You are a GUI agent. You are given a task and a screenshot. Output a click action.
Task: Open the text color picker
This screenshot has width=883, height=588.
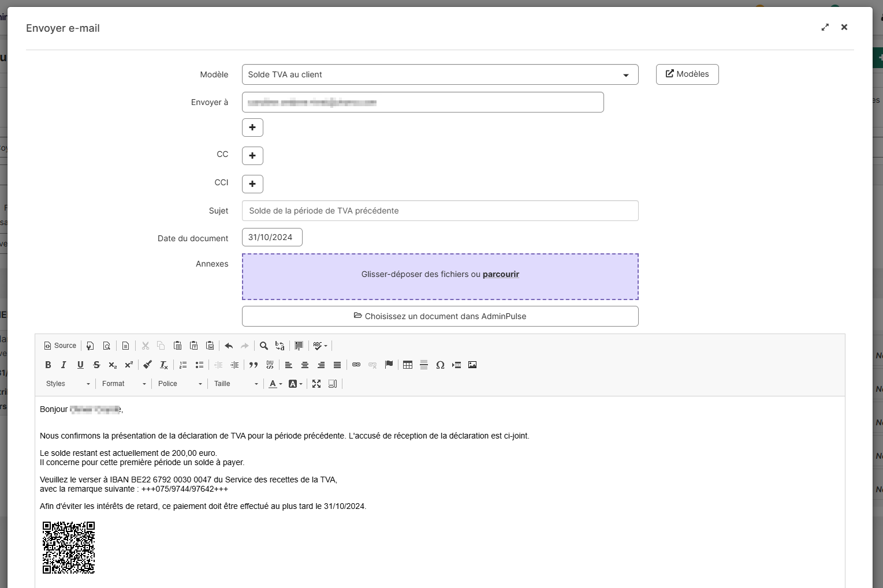[x=275, y=384]
